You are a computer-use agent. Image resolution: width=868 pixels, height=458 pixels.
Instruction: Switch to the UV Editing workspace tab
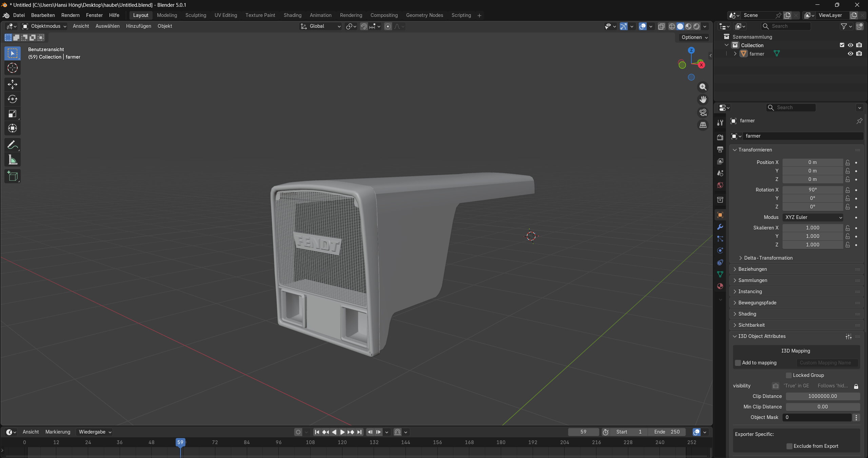(x=226, y=15)
